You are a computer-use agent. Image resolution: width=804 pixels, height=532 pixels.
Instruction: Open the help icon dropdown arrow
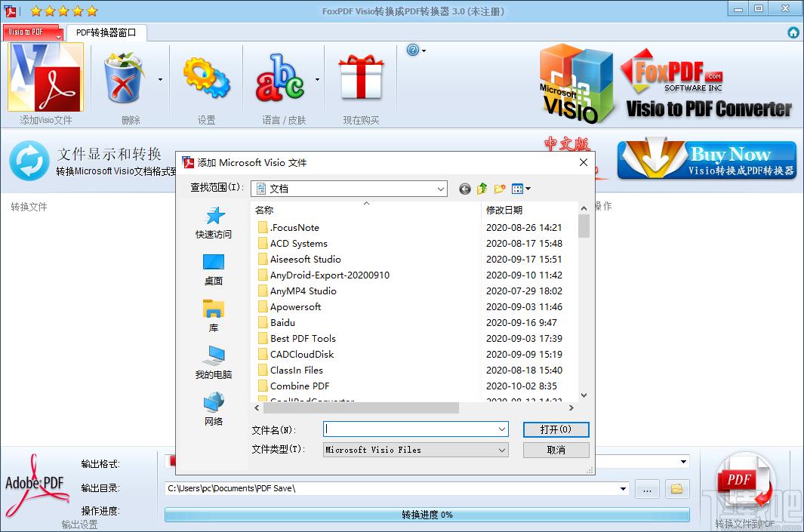tap(424, 51)
